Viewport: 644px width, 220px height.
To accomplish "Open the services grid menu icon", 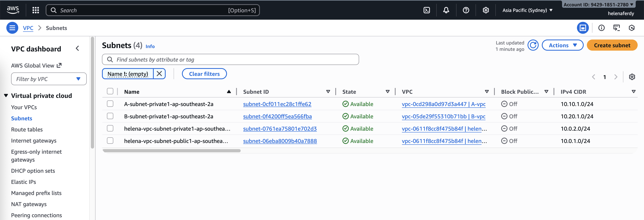I will [36, 10].
